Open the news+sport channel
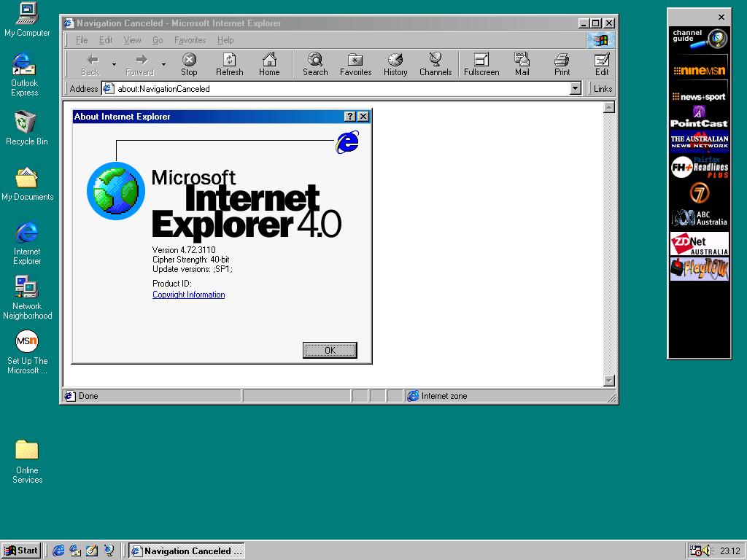747x560 pixels. [x=700, y=97]
